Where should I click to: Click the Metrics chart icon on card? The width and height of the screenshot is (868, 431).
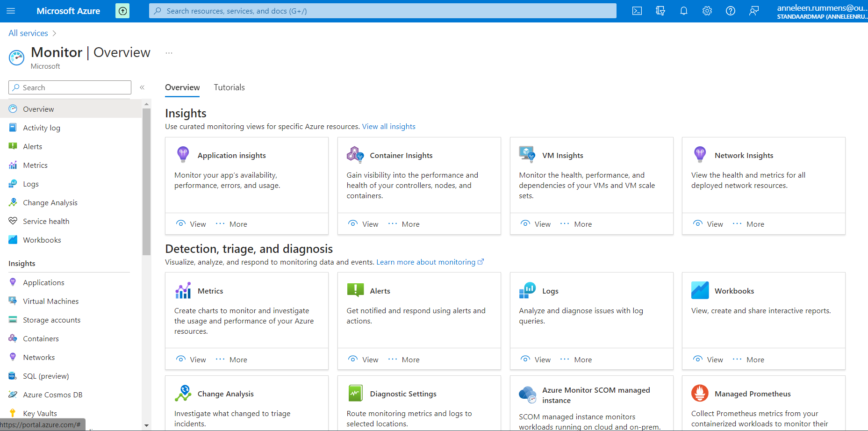tap(183, 290)
